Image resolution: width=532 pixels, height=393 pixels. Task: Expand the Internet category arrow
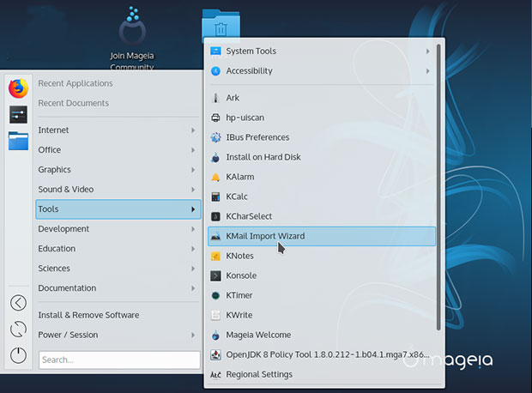(x=193, y=130)
